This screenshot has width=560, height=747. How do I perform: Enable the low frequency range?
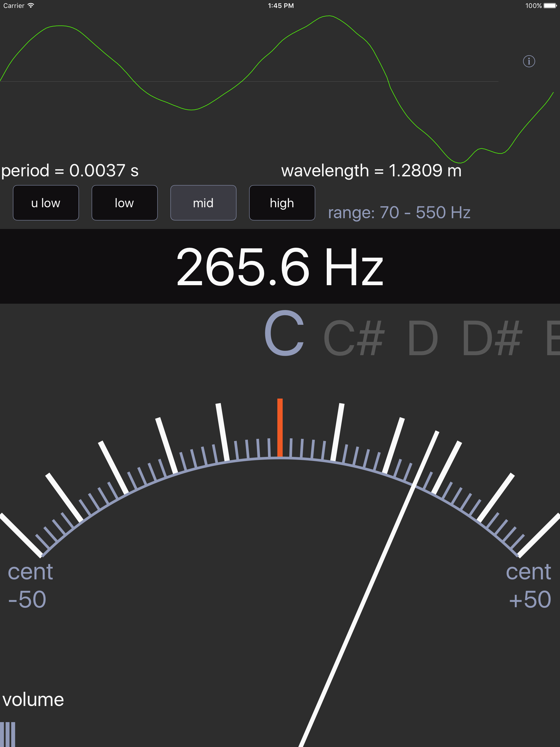(124, 203)
